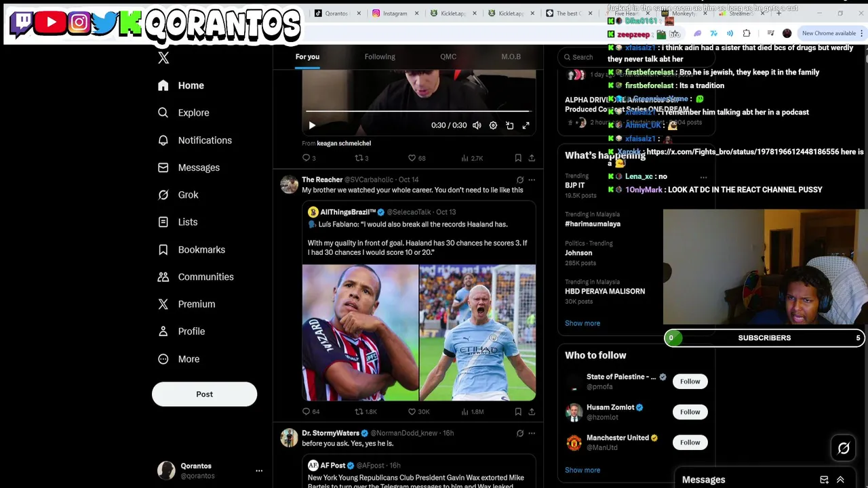This screenshot has height=488, width=868.
Task: Share The Reacher tweet
Action: 532,411
